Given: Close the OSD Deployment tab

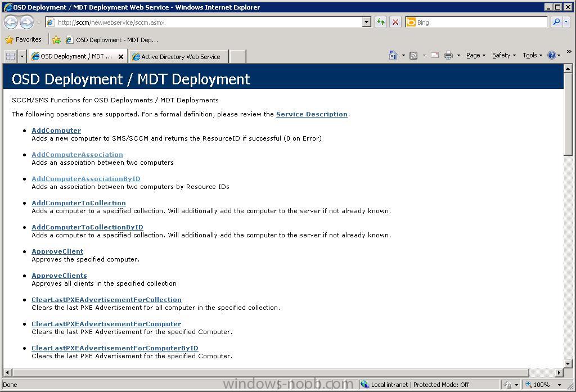Looking at the screenshot, I should pos(121,57).
